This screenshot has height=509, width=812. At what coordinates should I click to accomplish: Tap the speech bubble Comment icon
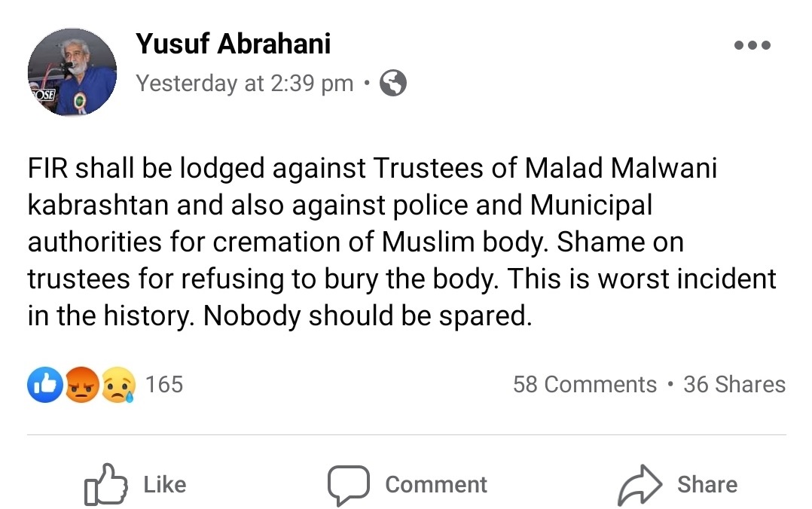[x=348, y=484]
